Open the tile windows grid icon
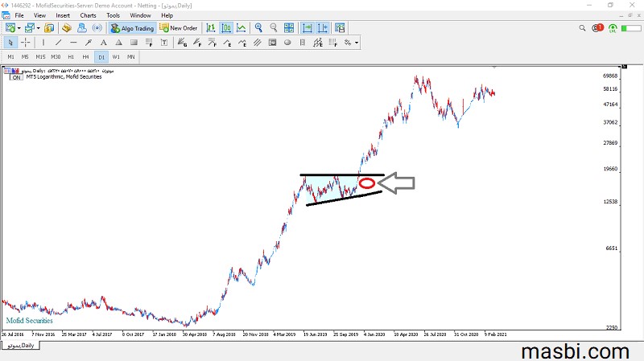The width and height of the screenshot is (644, 361). pyautogui.click(x=289, y=28)
